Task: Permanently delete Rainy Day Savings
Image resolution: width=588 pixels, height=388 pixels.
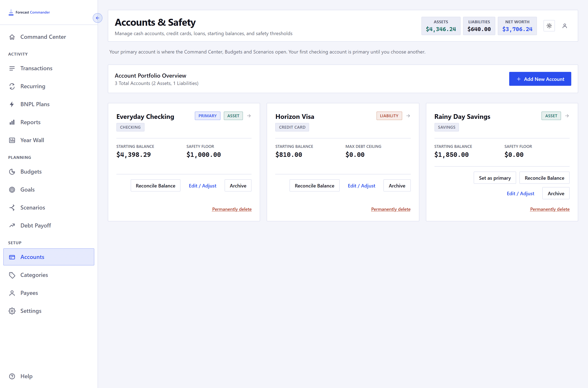Action: [x=550, y=209]
